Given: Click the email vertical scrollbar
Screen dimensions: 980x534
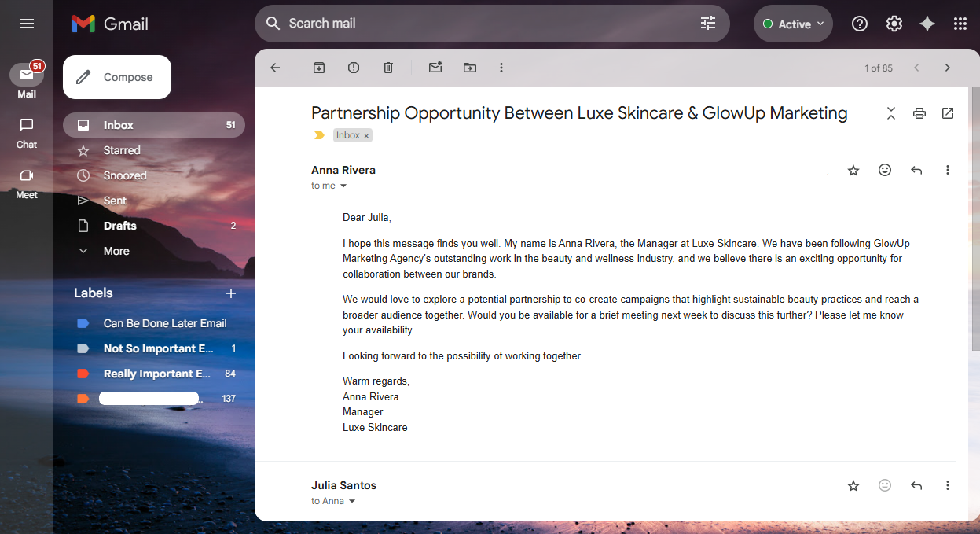Looking at the screenshot, I should 974,219.
